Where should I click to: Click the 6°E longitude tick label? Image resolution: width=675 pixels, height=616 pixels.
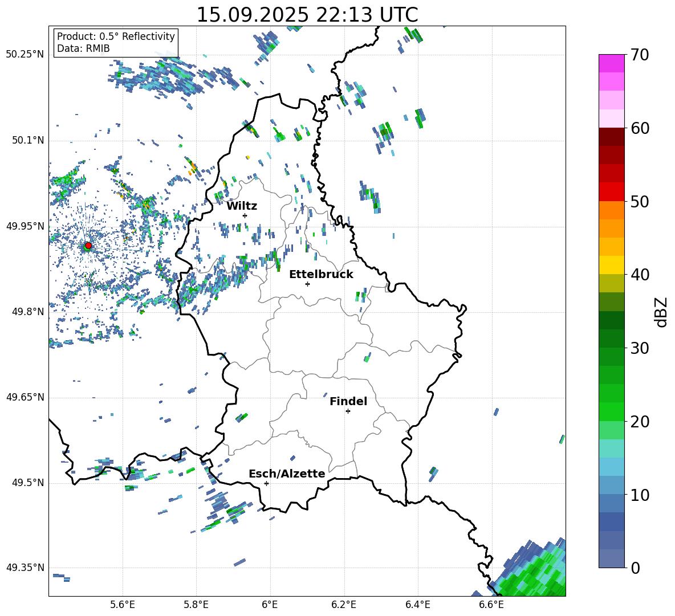270,604
